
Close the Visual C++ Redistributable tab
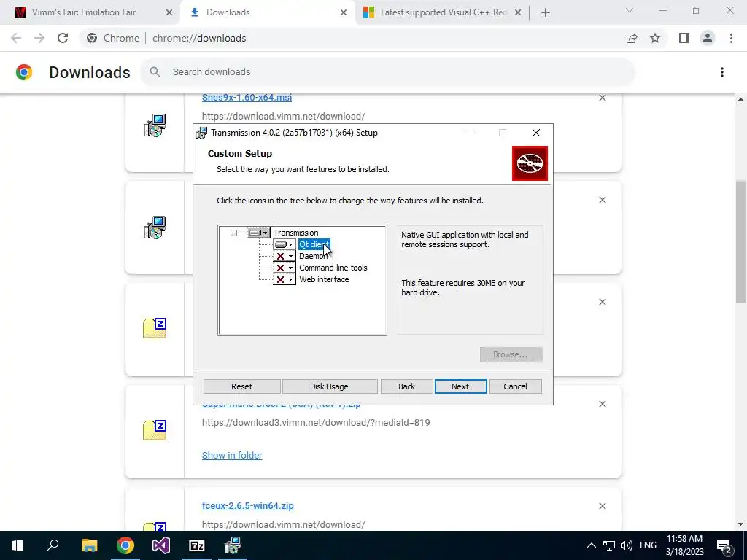click(x=519, y=12)
